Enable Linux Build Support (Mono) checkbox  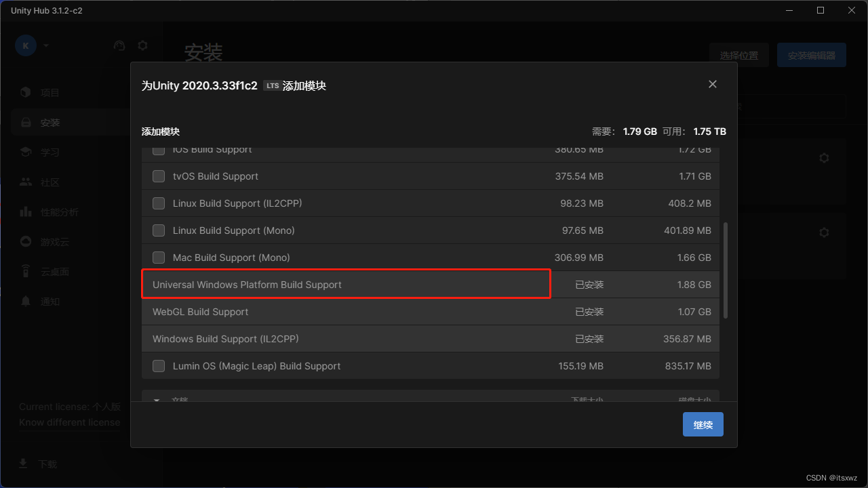pos(159,230)
